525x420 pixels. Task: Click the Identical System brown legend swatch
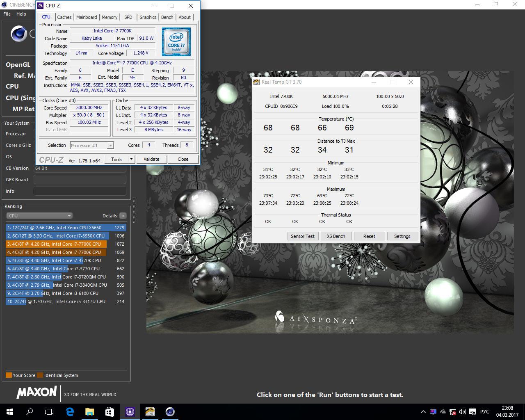40,375
